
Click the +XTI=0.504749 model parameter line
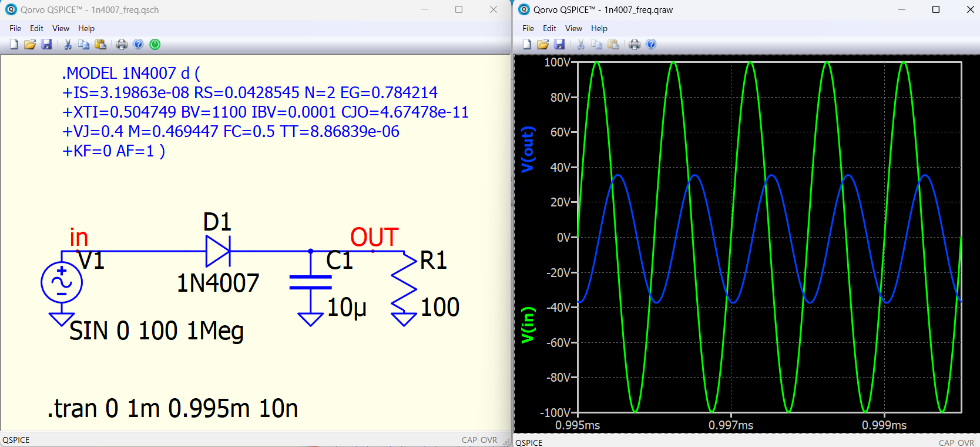(x=266, y=112)
